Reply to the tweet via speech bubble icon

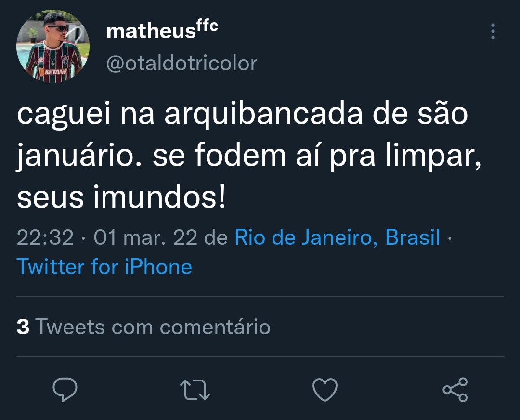tap(65, 389)
